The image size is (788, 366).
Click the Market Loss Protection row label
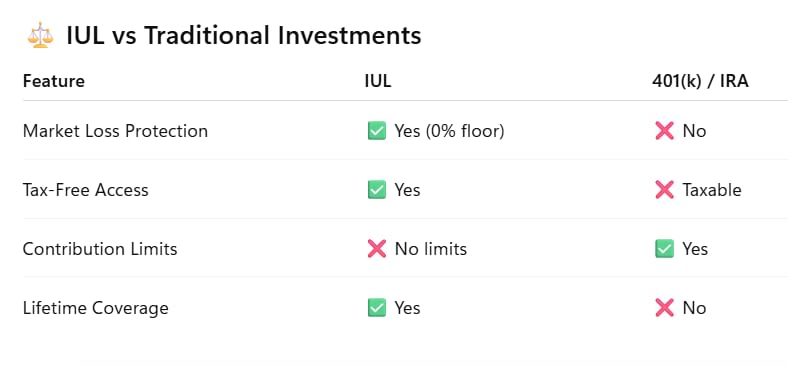[x=115, y=131]
